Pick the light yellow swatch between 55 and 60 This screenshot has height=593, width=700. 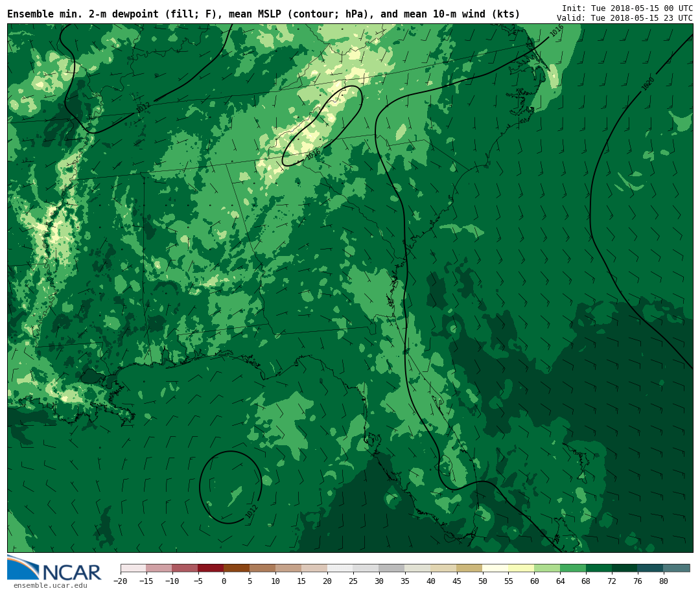(521, 568)
